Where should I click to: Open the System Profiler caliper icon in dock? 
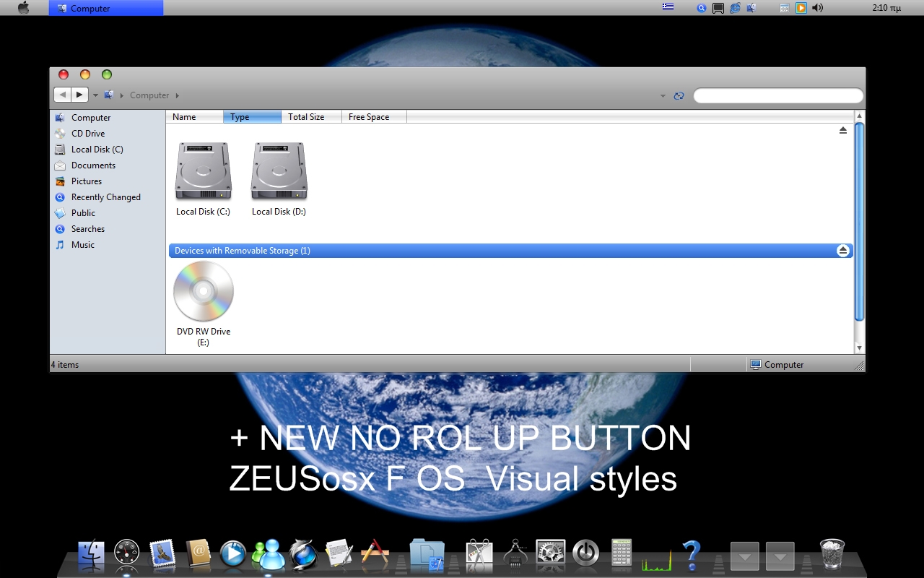515,554
